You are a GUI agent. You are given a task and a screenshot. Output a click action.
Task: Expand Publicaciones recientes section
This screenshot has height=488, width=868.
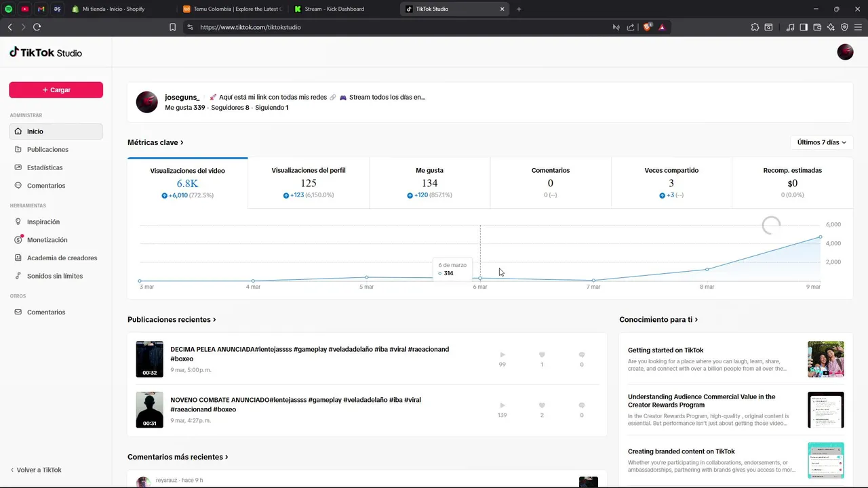coord(172,319)
